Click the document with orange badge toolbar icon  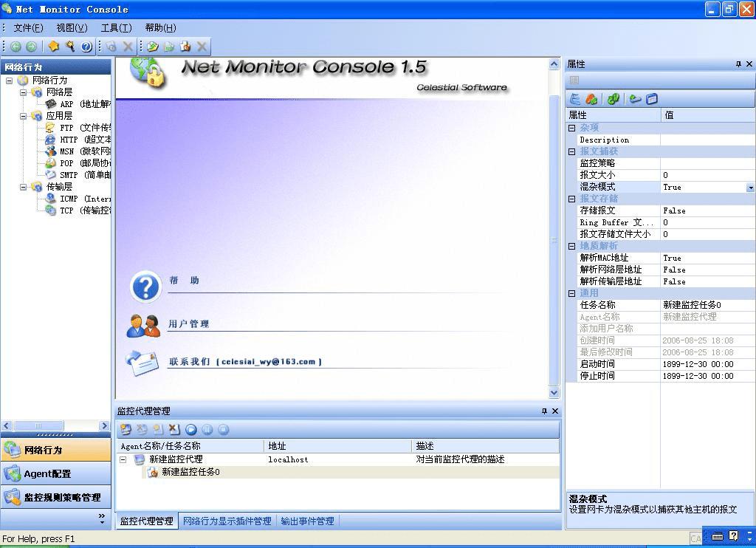pos(185,47)
